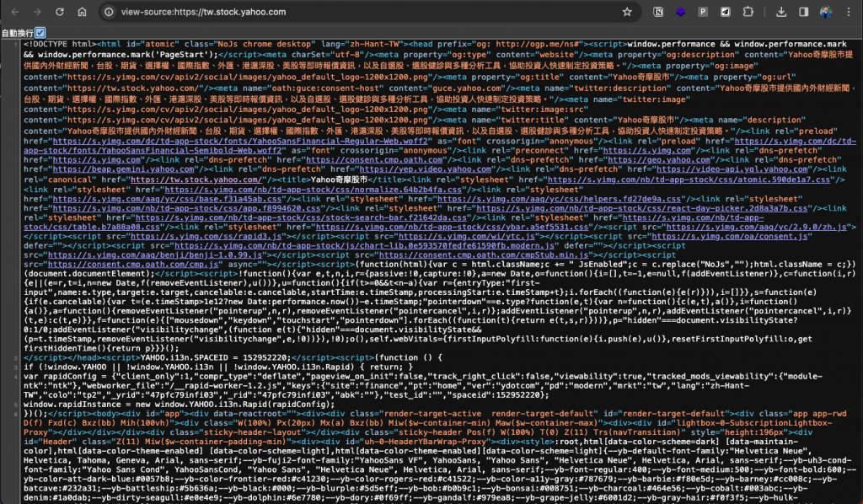Open the gray P extension icon
This screenshot has height=504, width=863.
703,12
